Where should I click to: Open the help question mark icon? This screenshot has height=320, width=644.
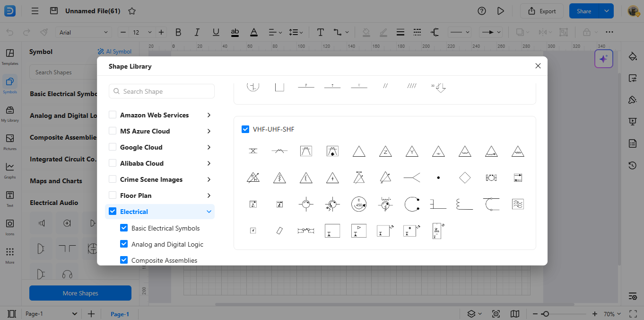pos(482,11)
